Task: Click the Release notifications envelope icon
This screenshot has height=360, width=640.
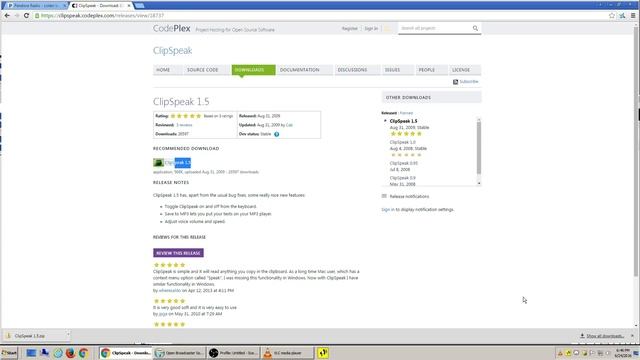Action: 384,196
